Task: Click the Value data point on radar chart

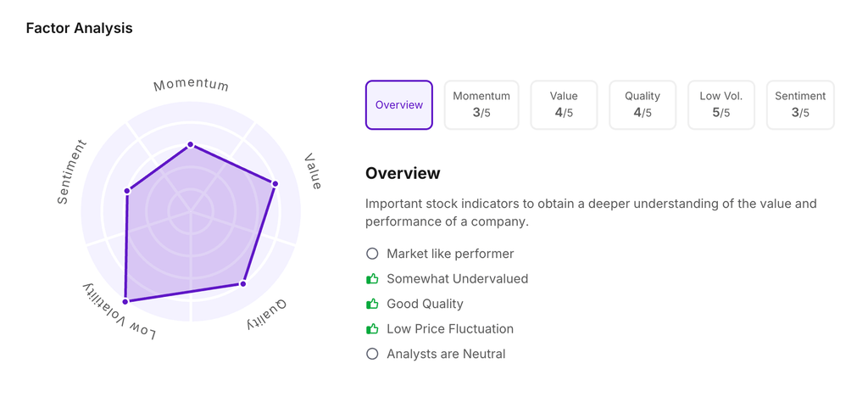Action: [275, 183]
